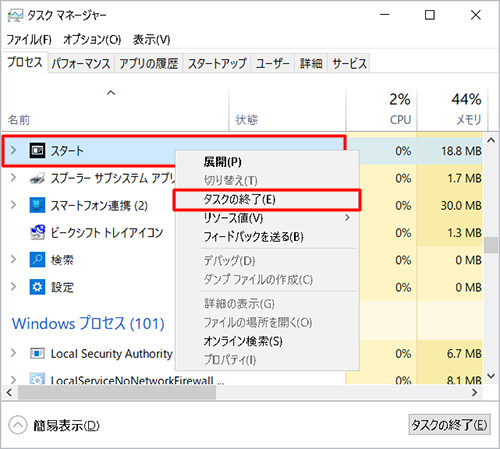Image resolution: width=500 pixels, height=449 pixels.
Task: Click the Local Security Authority process icon
Action: tap(37, 353)
